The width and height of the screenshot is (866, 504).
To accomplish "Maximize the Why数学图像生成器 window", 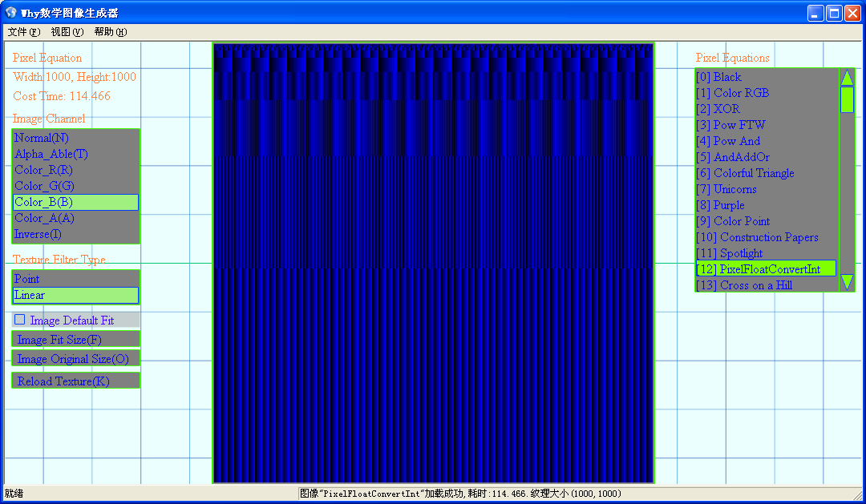I will coord(835,14).
